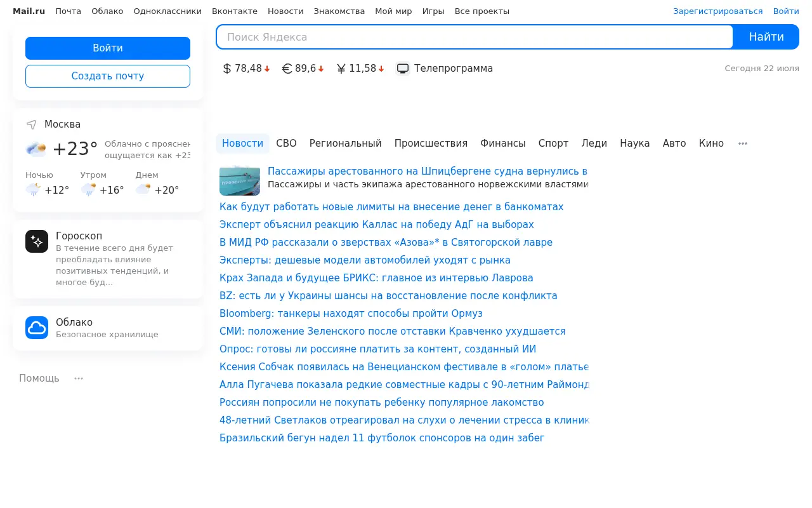The height and width of the screenshot is (508, 812).
Task: Switch to the Спорт tab
Action: click(553, 144)
